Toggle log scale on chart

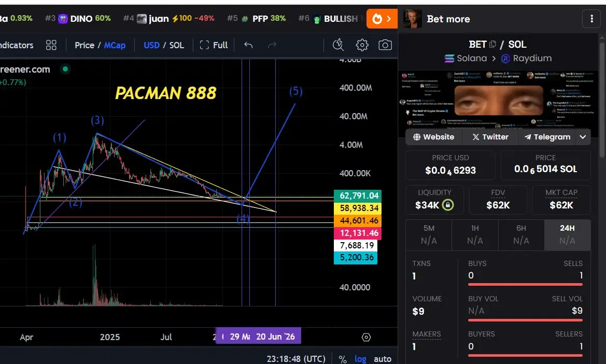pos(360,359)
